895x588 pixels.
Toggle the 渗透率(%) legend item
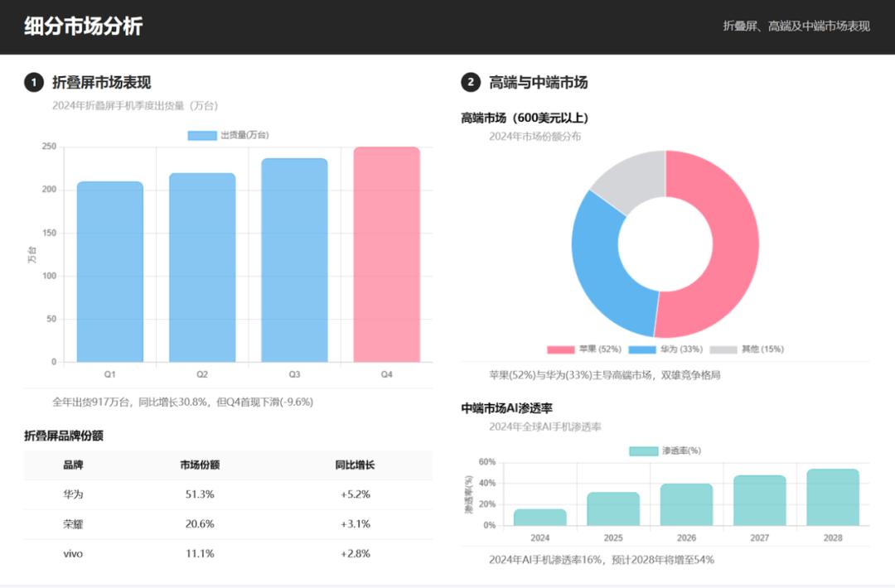pos(665,451)
